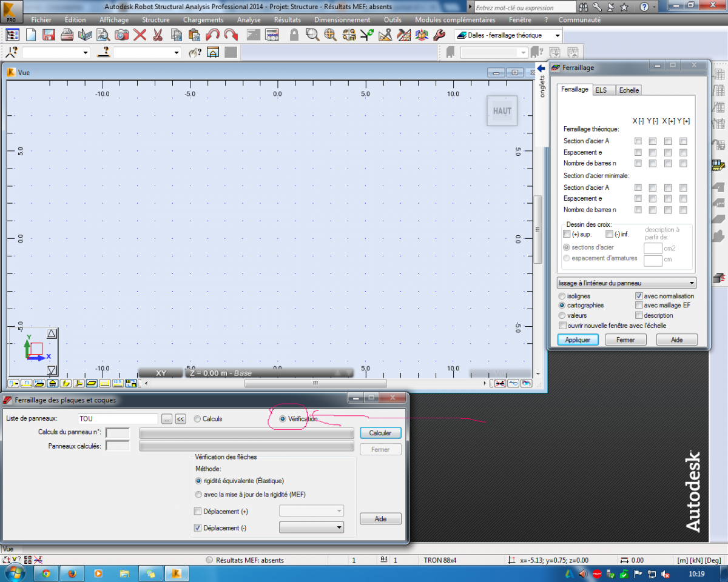Viewport: 728px width, 582px height.
Task: Open the Dalles - ferraillage théorique layout dropdown
Action: [x=508, y=35]
